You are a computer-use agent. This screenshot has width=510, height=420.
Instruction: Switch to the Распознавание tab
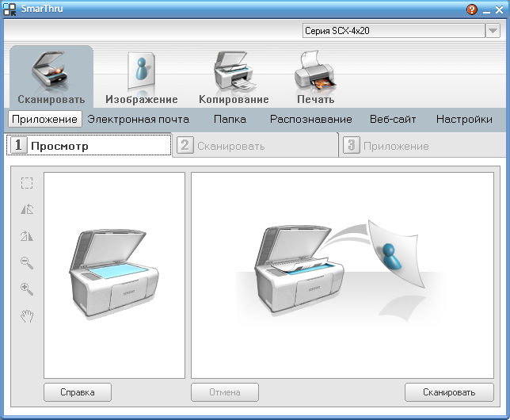pos(311,119)
